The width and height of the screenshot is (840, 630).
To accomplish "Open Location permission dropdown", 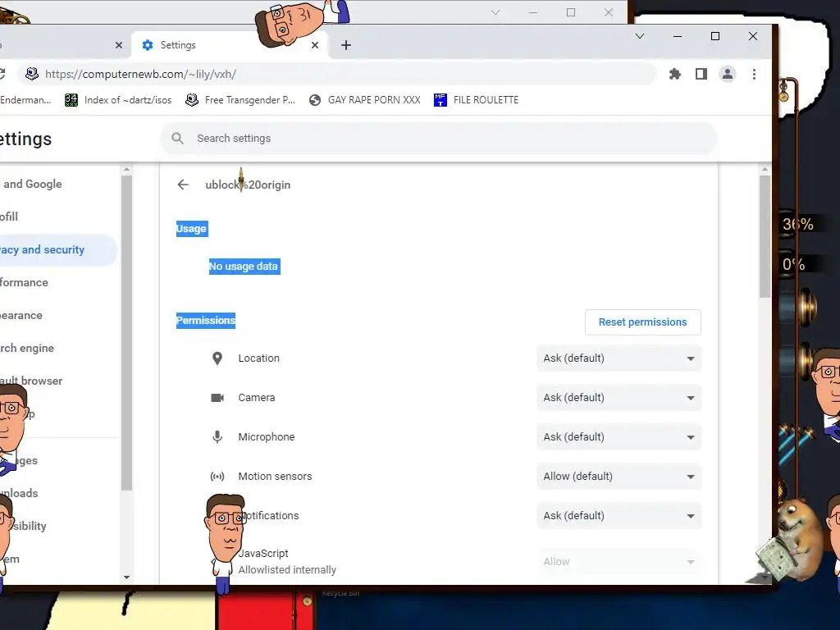I will [x=619, y=358].
